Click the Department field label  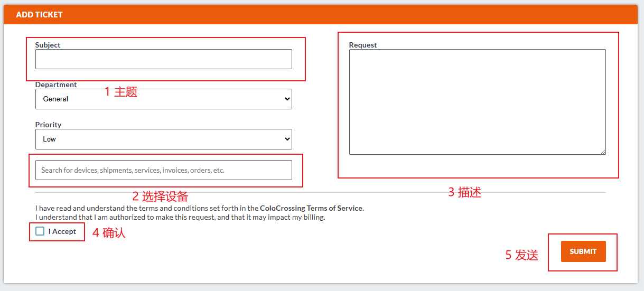[x=56, y=85]
